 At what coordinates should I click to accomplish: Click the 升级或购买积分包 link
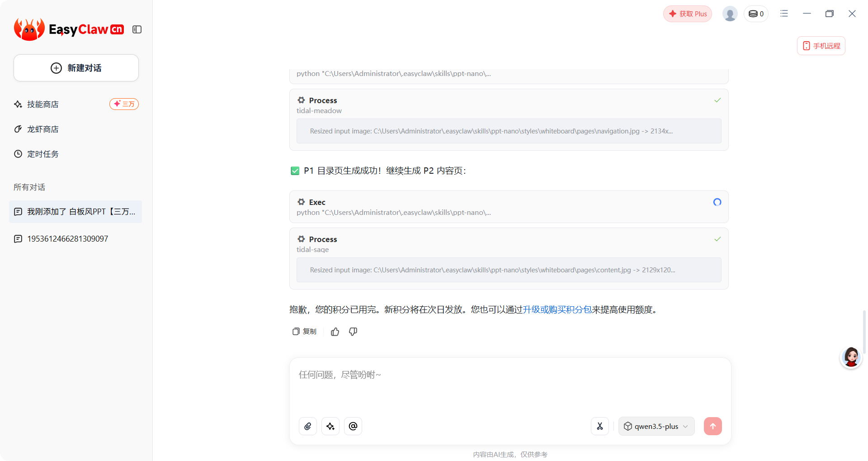pyautogui.click(x=557, y=309)
